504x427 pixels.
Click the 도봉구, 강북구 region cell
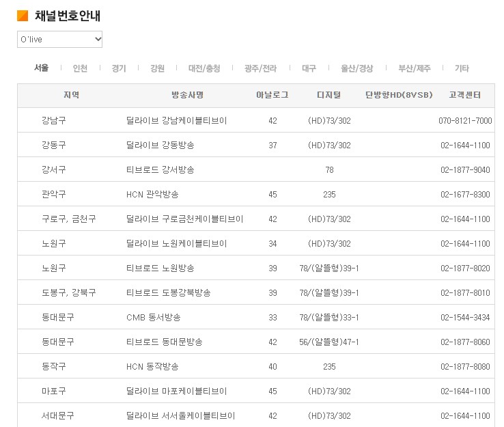69,292
